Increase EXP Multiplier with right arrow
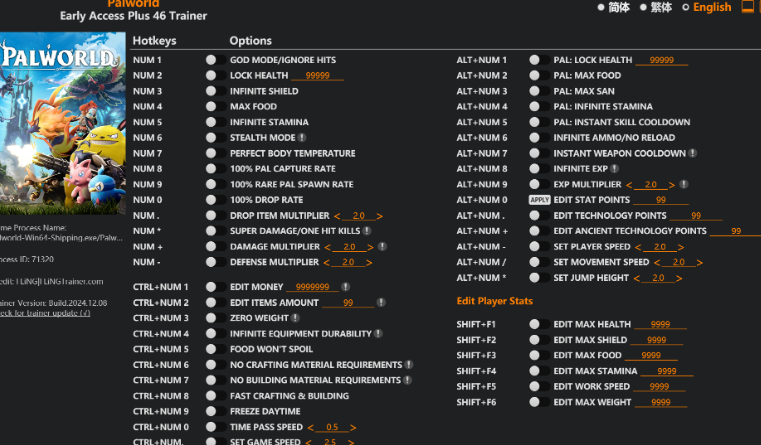761x445 pixels. coord(672,185)
